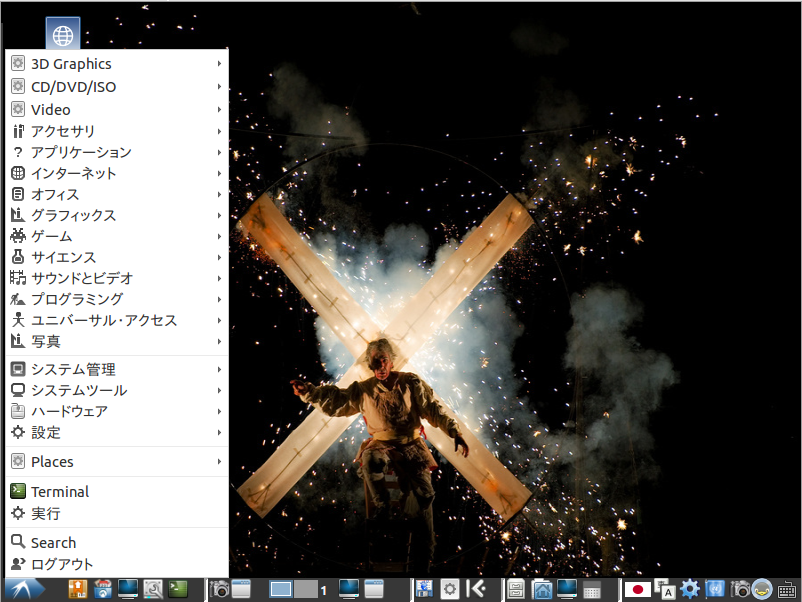Click the KDE Connect style K icon
Viewport: 802px width, 602px height.
476,590
